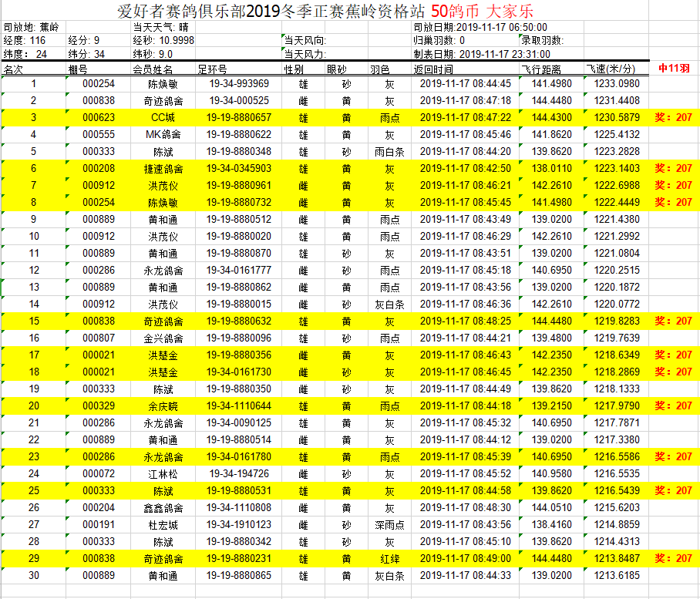Viewport: 700px width, 599px height.
Task: Click the 奖：207 cell in row 6
Action: tap(673, 169)
